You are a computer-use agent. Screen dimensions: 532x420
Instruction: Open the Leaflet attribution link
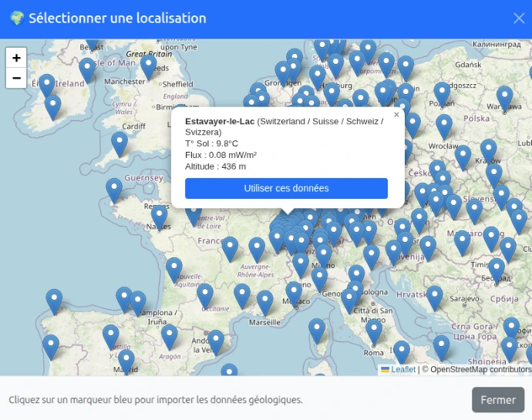pos(402,369)
